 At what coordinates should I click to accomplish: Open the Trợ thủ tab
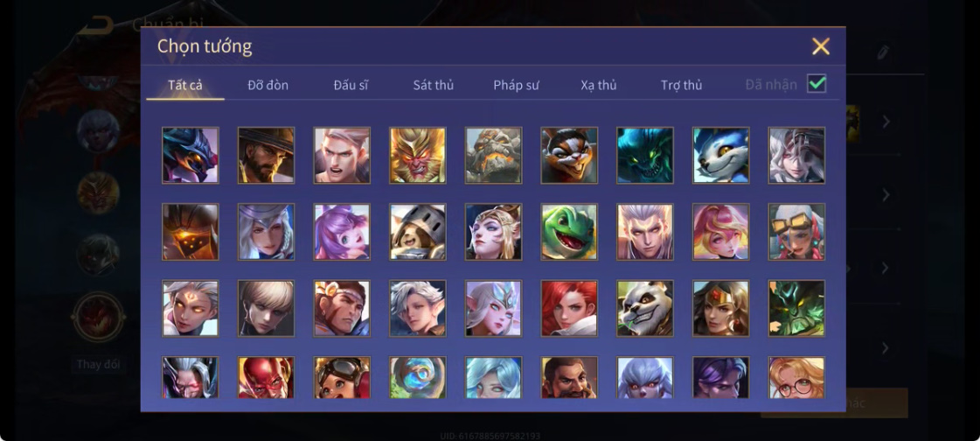click(x=681, y=85)
